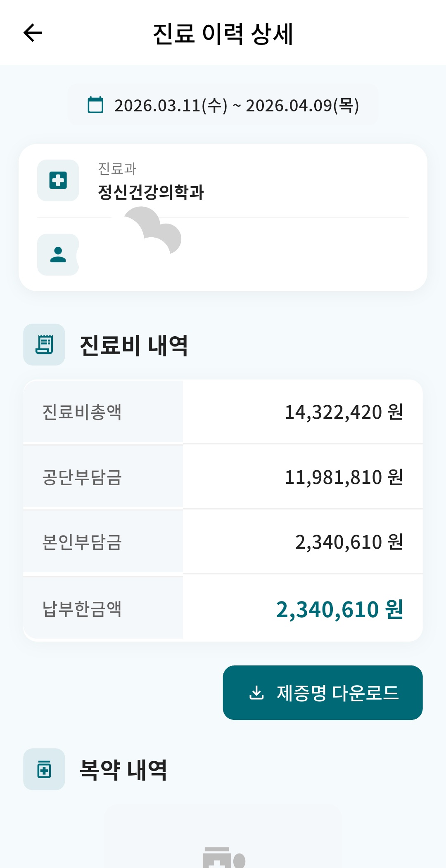Tap the 진료 이력 상세 page title
This screenshot has height=868, width=446.
click(x=223, y=33)
